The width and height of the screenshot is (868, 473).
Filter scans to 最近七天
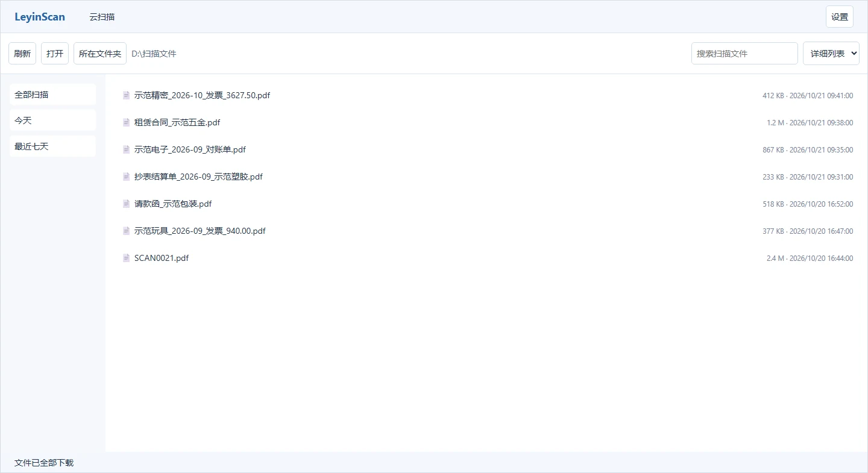52,146
